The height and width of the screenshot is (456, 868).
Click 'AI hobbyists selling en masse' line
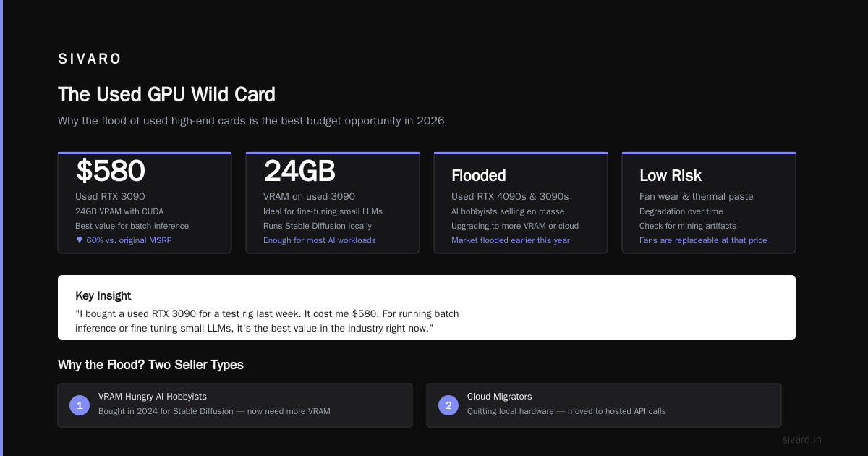pos(507,211)
